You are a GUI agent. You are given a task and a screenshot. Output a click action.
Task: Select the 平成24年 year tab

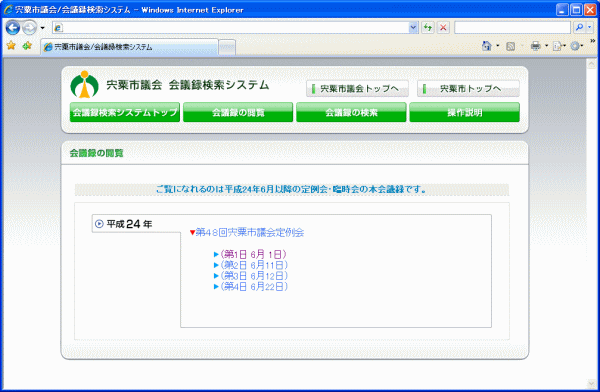(136, 224)
